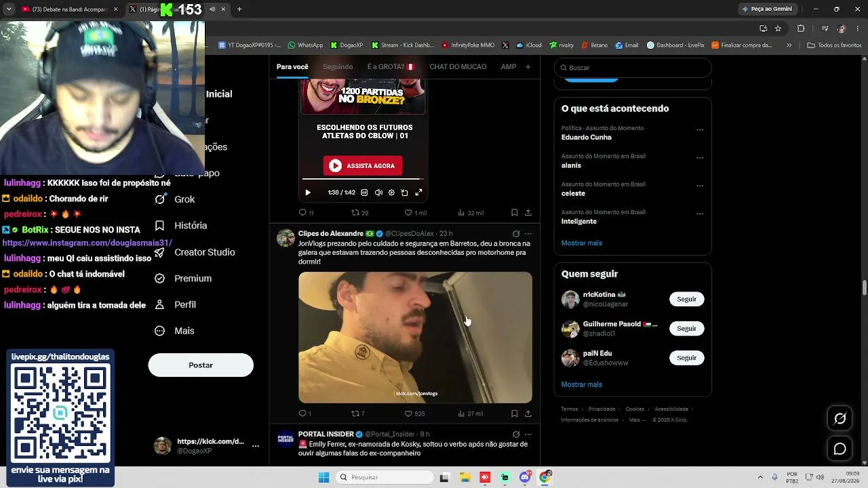Reply to the post with 11 comments
This screenshot has width=868, height=488.
pos(306,213)
